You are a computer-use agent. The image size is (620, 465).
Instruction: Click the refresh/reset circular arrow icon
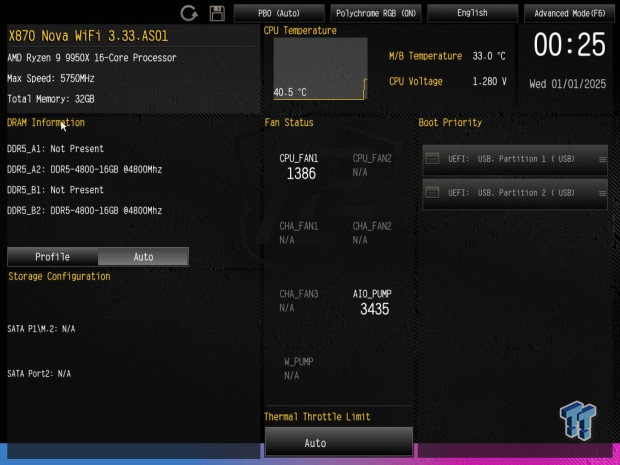click(x=189, y=13)
